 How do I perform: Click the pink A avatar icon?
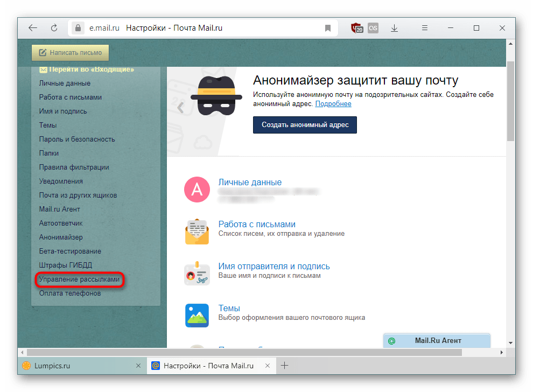[197, 190]
